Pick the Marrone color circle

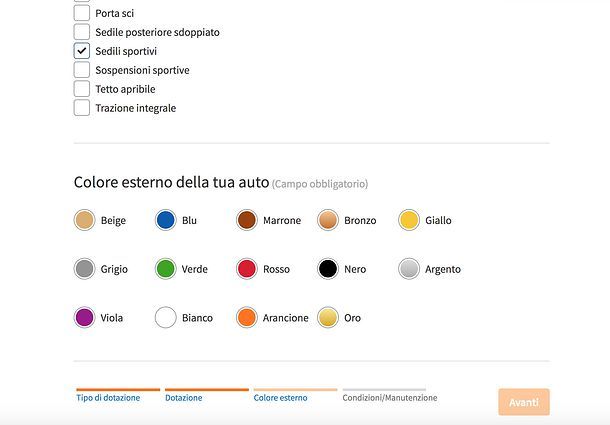pos(247,220)
